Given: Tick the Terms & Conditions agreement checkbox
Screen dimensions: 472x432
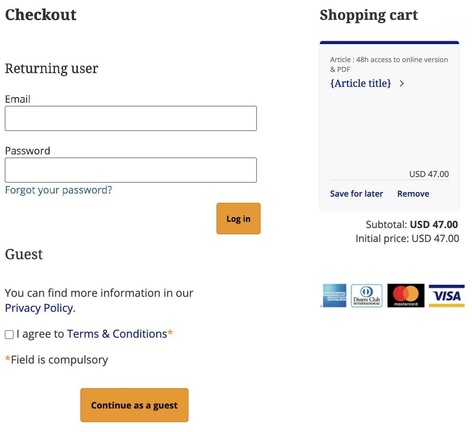Looking at the screenshot, I should tap(9, 334).
